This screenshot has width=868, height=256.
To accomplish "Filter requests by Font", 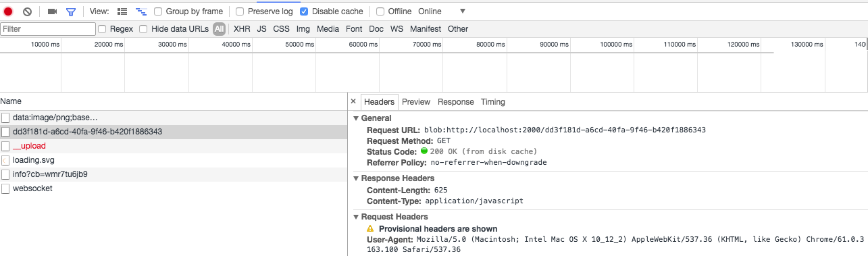I will 354,29.
